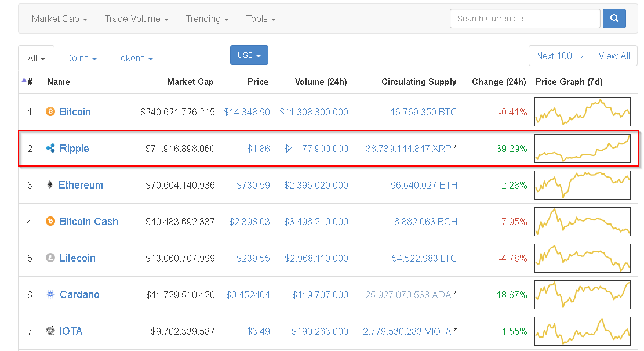Open the USD currency selector

pos(249,55)
